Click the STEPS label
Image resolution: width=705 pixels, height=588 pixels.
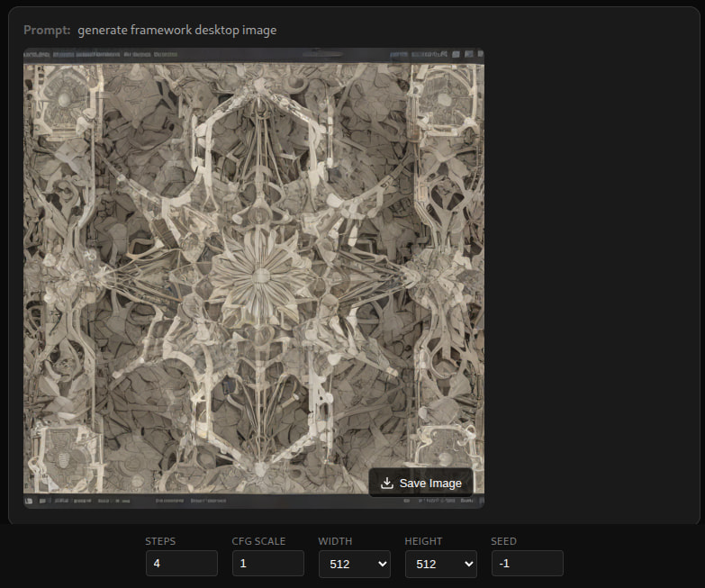(x=160, y=541)
